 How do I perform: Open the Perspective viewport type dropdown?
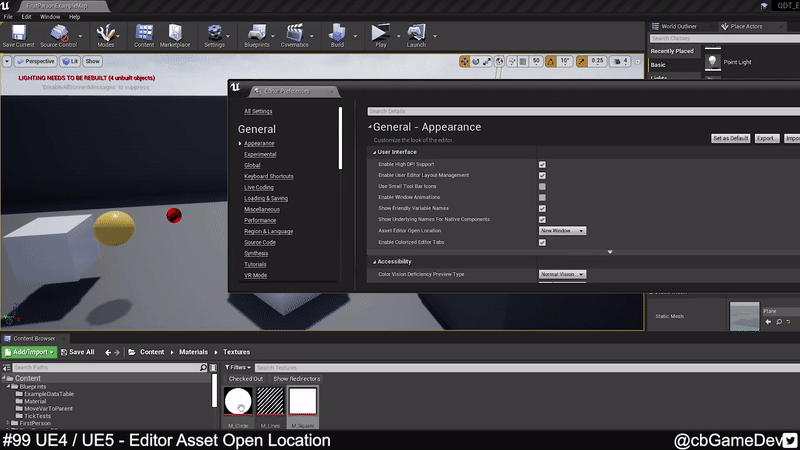[x=35, y=61]
